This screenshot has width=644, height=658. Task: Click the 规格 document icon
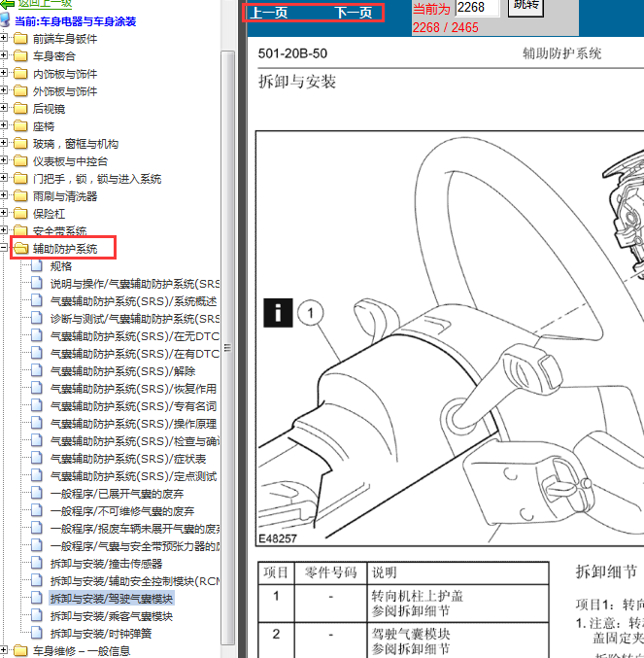click(37, 265)
